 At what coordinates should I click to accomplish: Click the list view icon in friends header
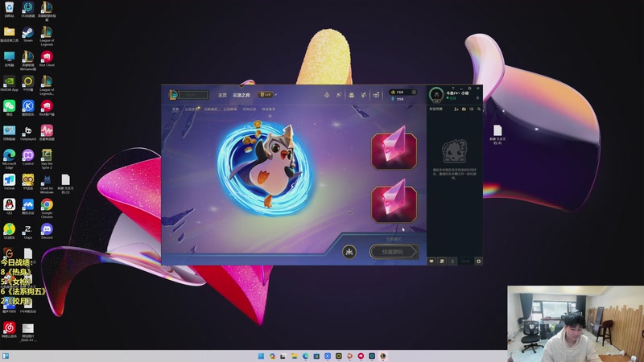point(471,109)
